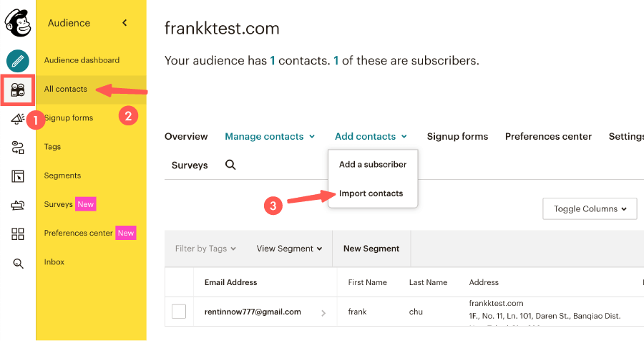Open the Website icon in sidebar
644x341 pixels.
18,176
